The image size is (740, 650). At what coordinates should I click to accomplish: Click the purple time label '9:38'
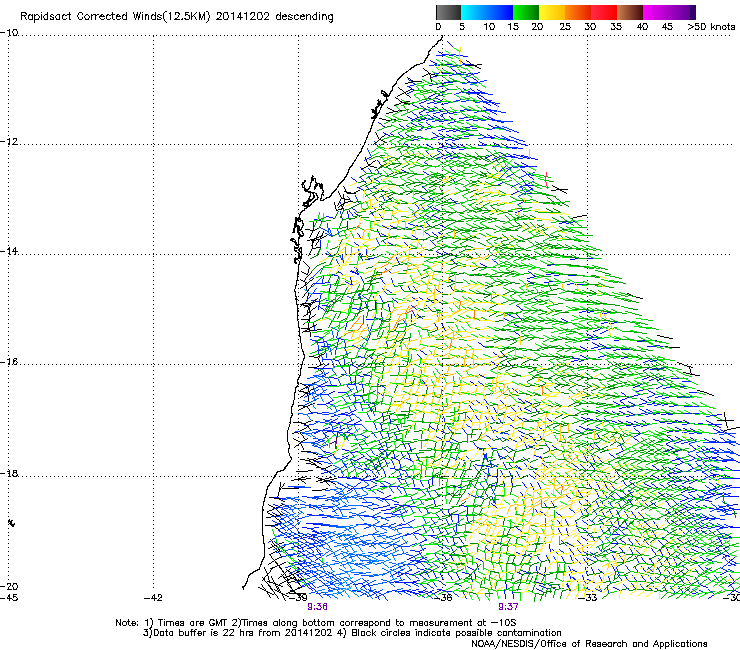317,607
